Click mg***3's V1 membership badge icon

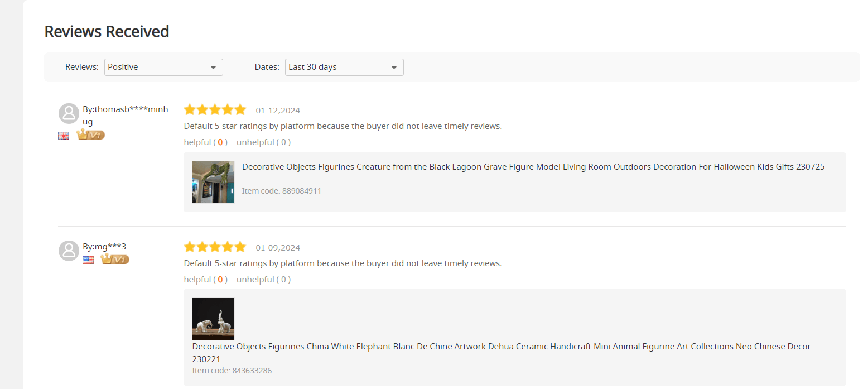coord(114,258)
